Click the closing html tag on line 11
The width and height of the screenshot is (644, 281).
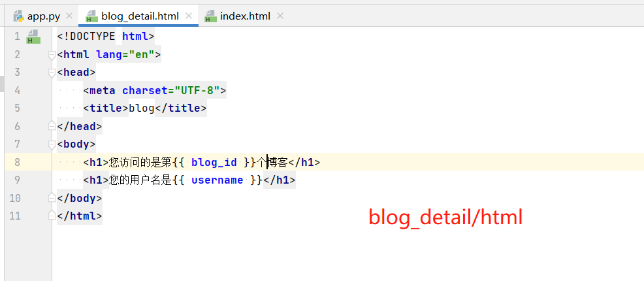(x=80, y=216)
